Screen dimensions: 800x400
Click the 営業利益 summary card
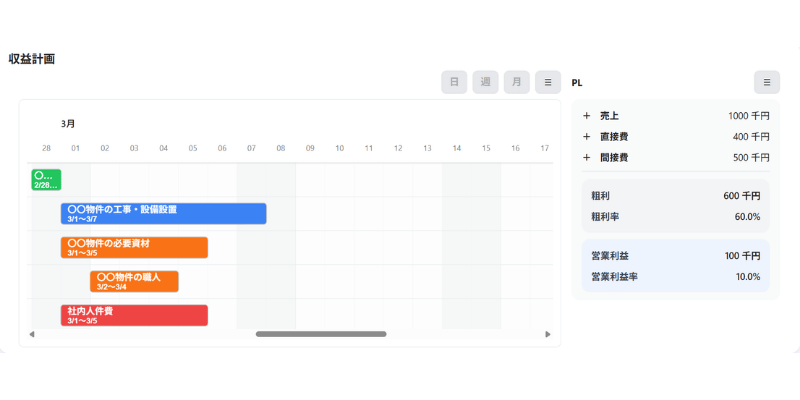pyautogui.click(x=675, y=266)
